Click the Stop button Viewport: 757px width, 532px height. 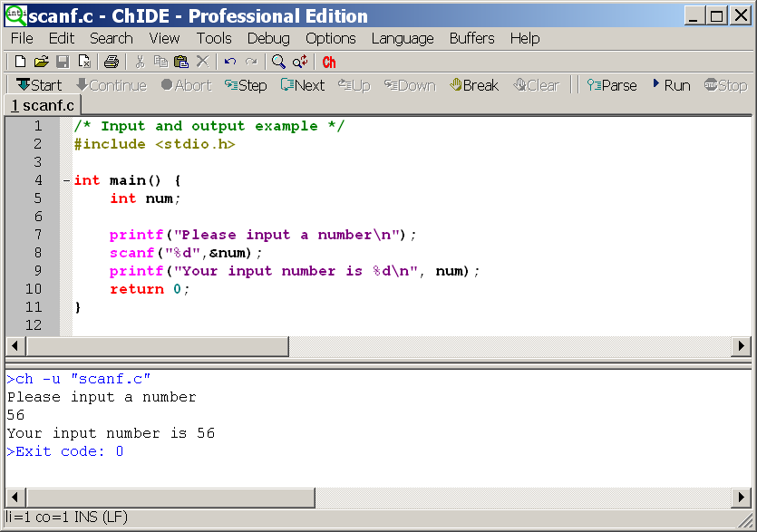click(725, 85)
